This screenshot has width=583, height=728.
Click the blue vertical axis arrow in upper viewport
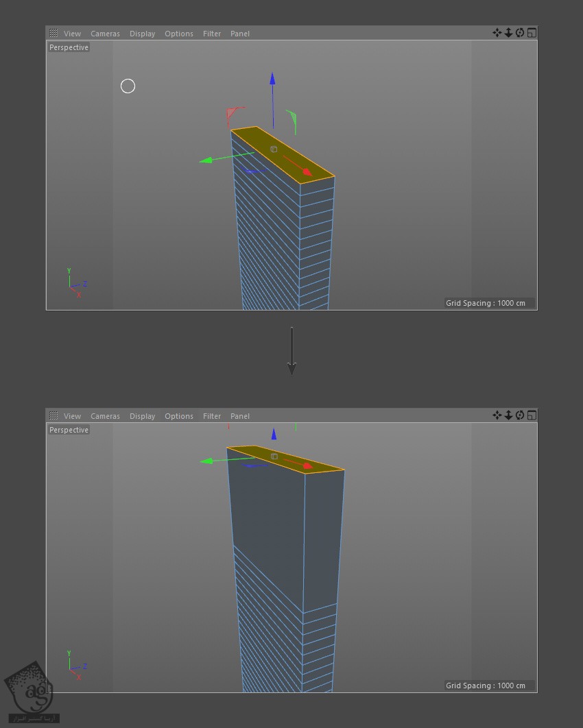pyautogui.click(x=272, y=80)
